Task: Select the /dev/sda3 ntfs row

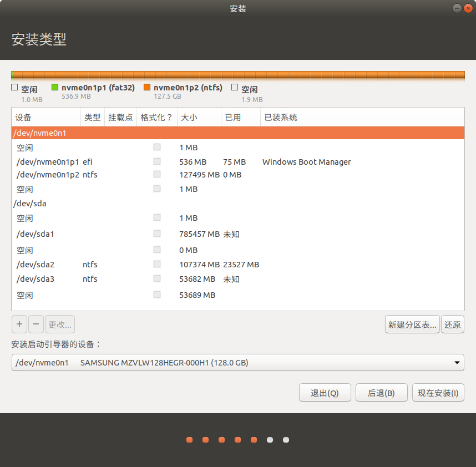Action: click(237, 279)
